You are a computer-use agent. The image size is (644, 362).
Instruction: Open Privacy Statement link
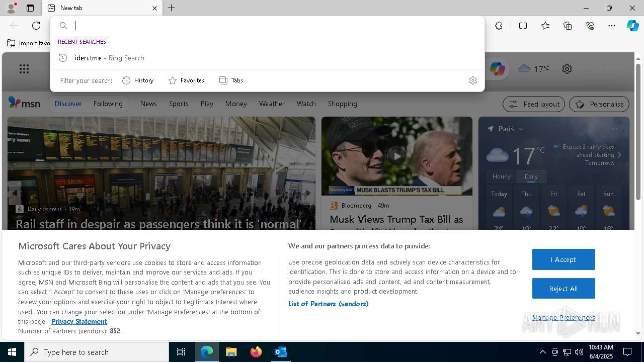79,321
